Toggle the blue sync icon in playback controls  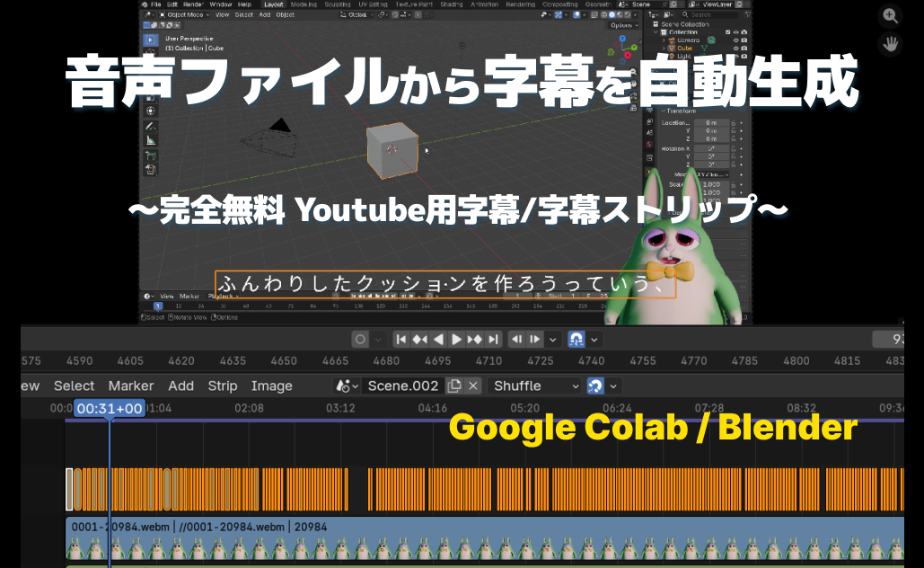click(x=577, y=340)
